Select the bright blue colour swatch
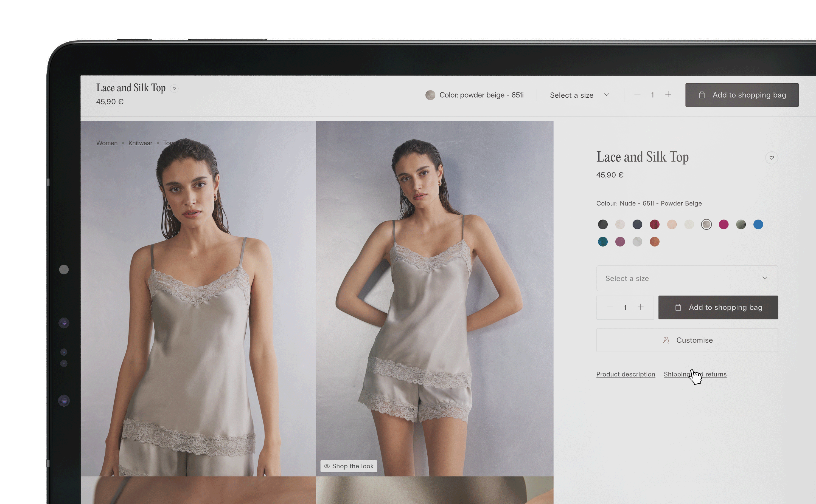The height and width of the screenshot is (504, 816). tap(758, 224)
